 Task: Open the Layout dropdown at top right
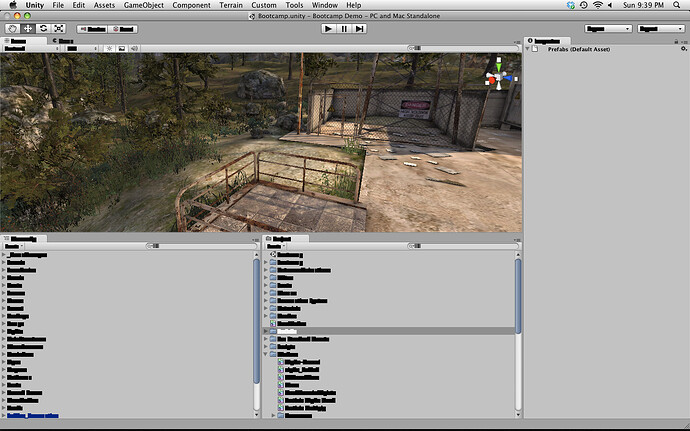coord(661,29)
